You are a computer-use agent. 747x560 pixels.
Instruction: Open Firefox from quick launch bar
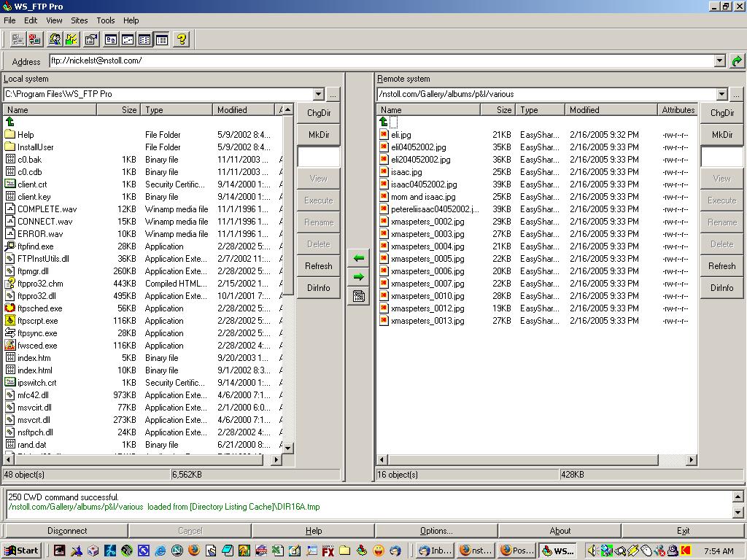coord(194,551)
